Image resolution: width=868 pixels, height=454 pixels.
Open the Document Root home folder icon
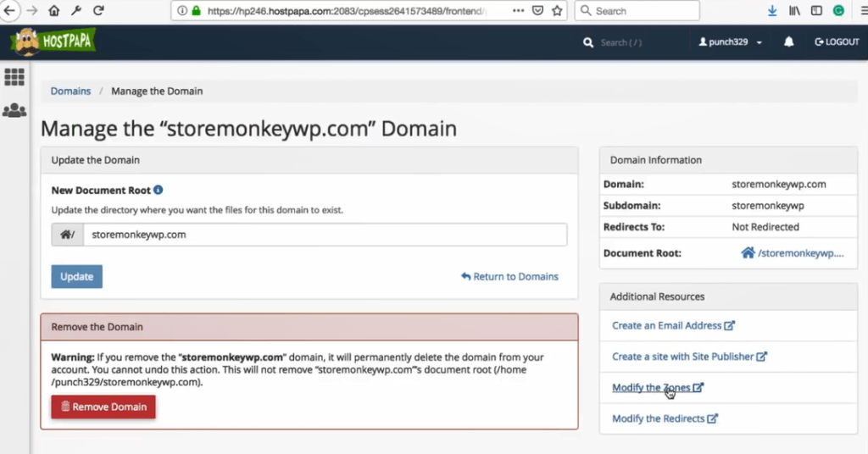[x=748, y=252]
